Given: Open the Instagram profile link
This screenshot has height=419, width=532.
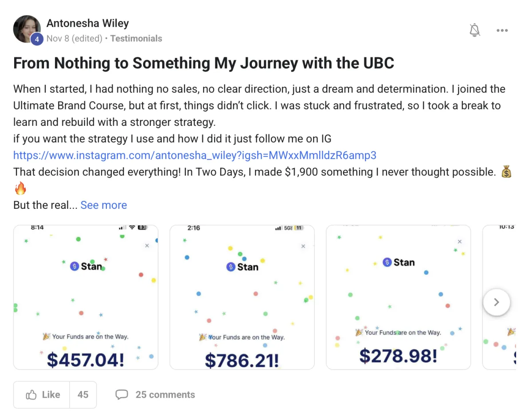Looking at the screenshot, I should tap(195, 155).
